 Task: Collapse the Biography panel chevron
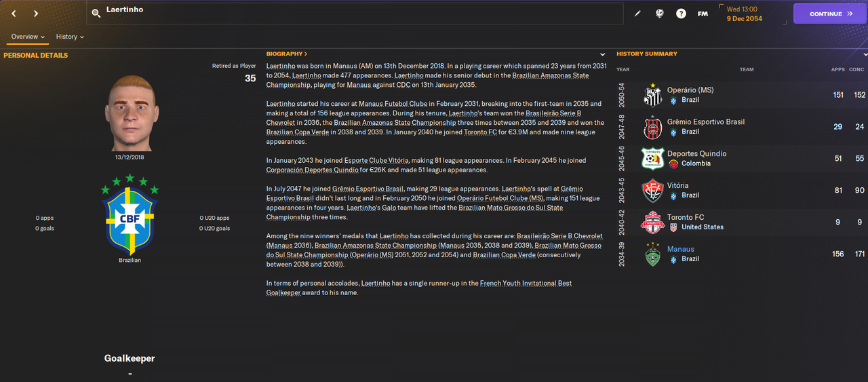tap(603, 54)
